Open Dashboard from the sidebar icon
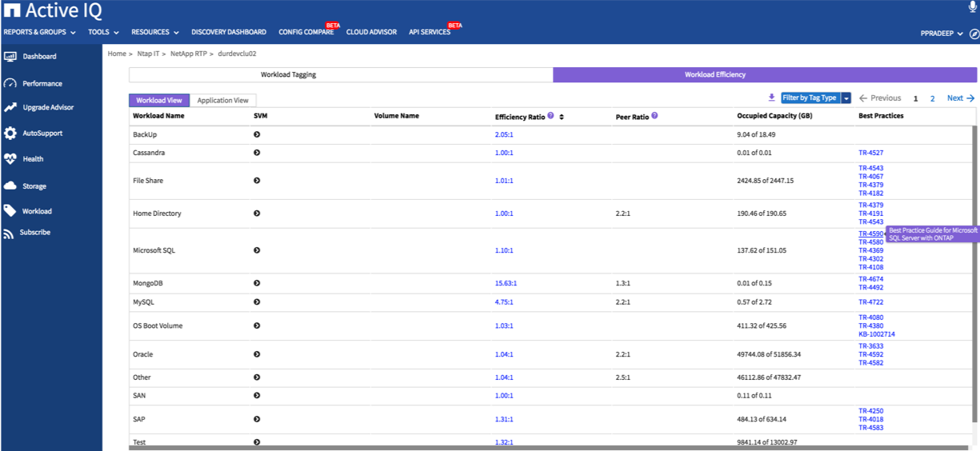Viewport: 980px width, 451px height. 10,57
